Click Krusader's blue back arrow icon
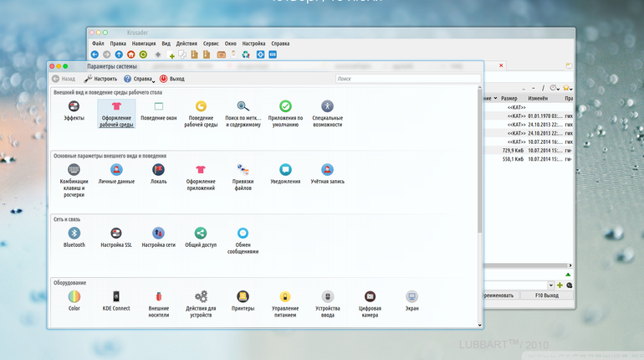This screenshot has height=360, width=644. pos(95,54)
